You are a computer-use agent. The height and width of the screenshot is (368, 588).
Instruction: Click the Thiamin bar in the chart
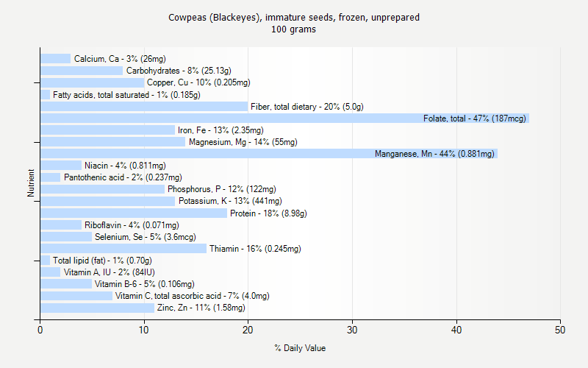123,249
